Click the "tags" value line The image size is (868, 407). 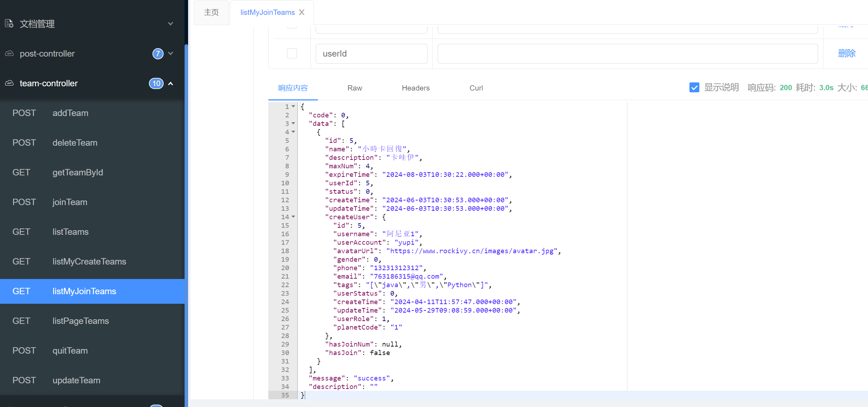(x=412, y=285)
